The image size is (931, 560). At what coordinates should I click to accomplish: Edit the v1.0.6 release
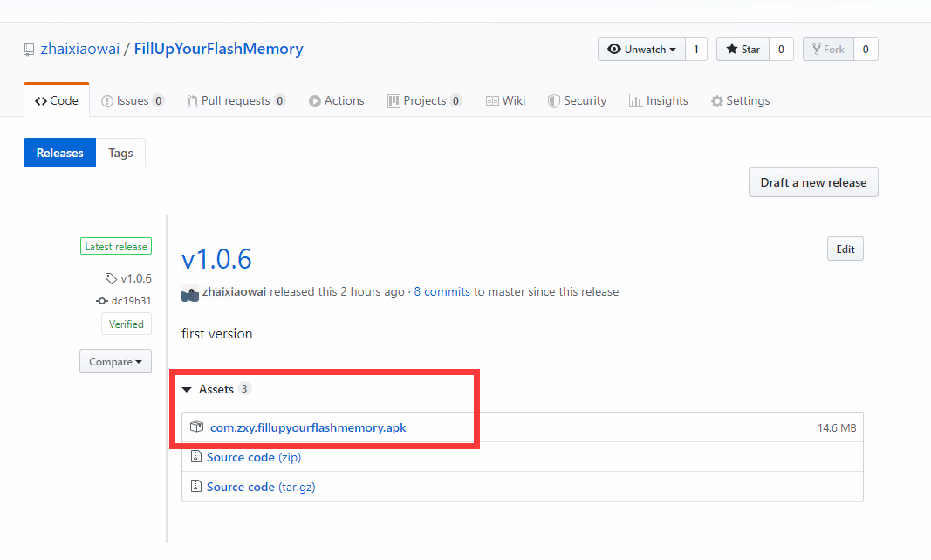(x=845, y=249)
